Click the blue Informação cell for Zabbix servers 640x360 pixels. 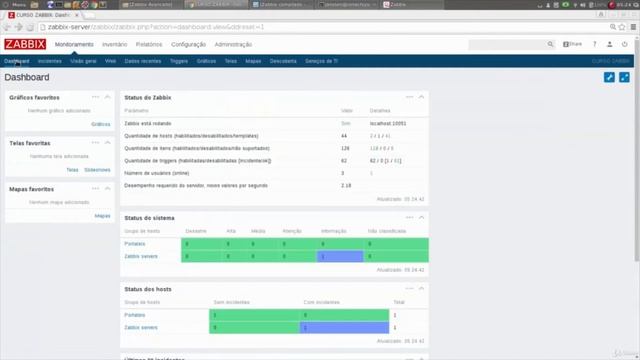pos(340,256)
